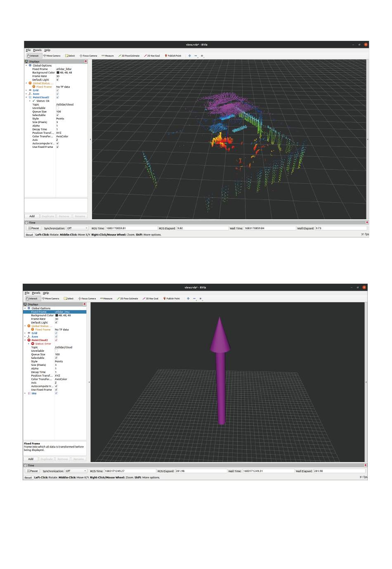Choose the Select tool in lower RViz window

tap(69, 299)
